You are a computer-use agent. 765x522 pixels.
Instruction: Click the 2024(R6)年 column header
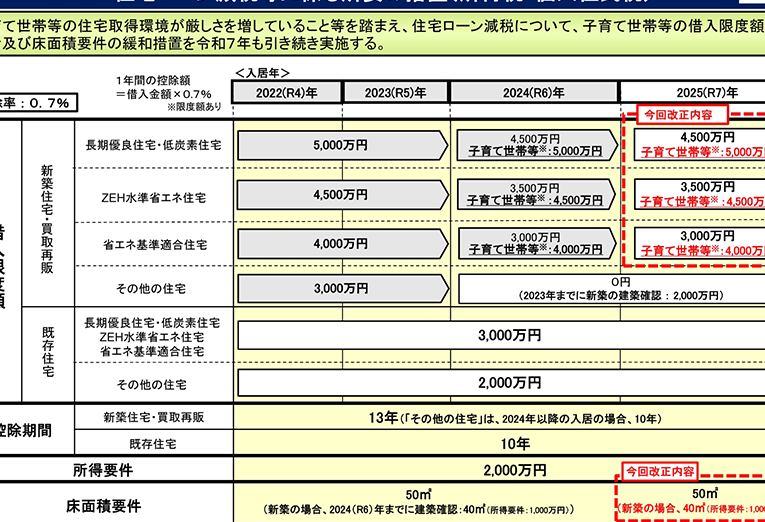pyautogui.click(x=534, y=92)
